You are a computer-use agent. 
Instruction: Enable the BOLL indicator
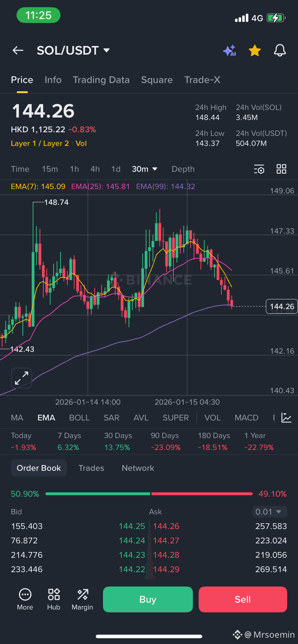79,418
